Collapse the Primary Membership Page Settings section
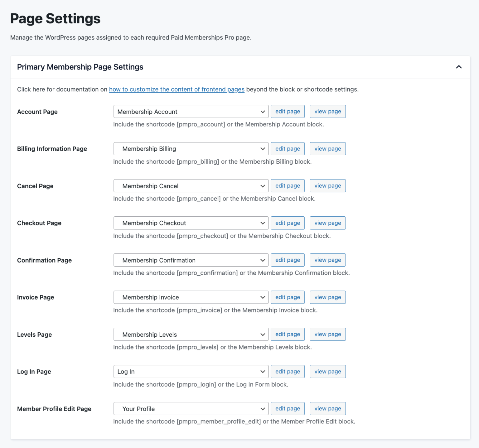479x448 pixels. [x=459, y=67]
